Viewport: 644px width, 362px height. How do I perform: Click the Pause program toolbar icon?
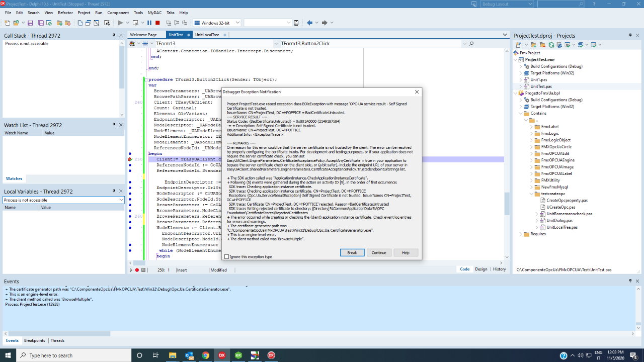point(149,23)
